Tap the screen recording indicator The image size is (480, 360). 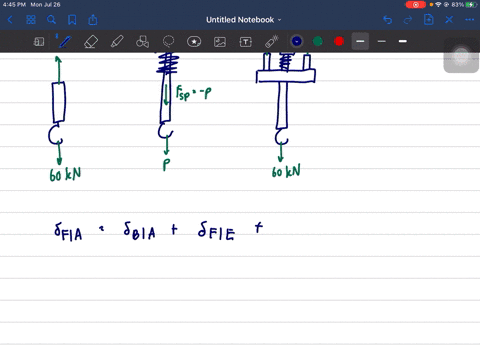pos(416,5)
